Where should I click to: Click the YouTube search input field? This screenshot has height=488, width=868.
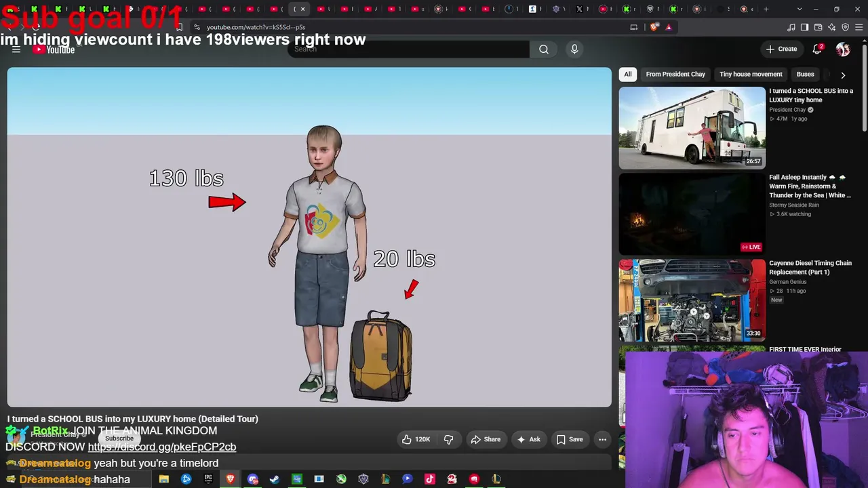(408, 49)
